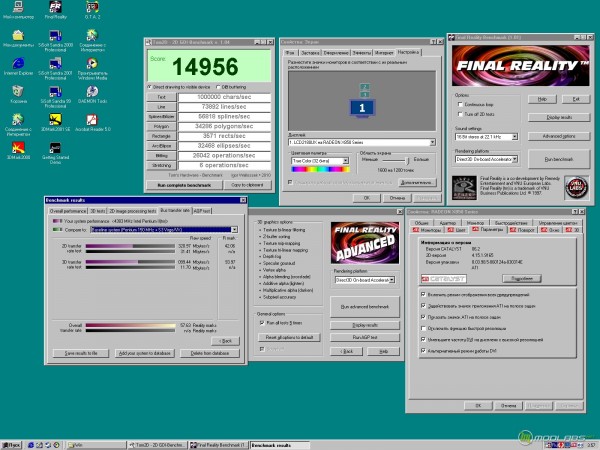
Task: Select monitor 1 icon in Display Properties
Action: (362, 108)
